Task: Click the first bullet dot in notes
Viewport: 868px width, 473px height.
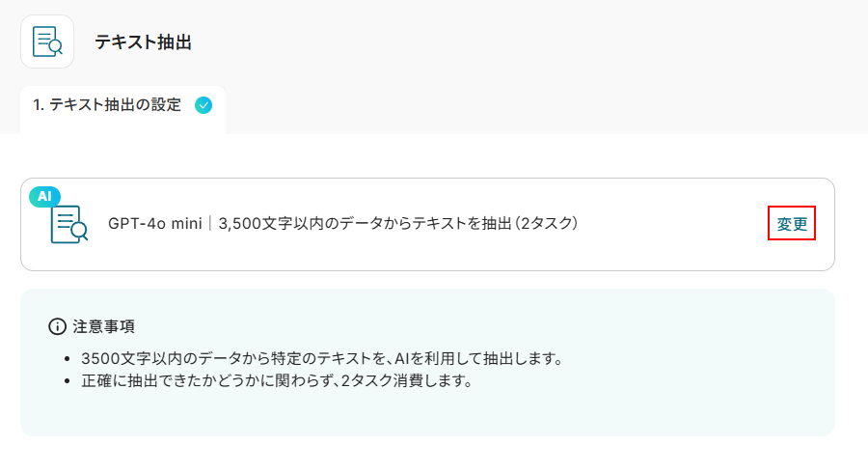Action: click(x=66, y=359)
